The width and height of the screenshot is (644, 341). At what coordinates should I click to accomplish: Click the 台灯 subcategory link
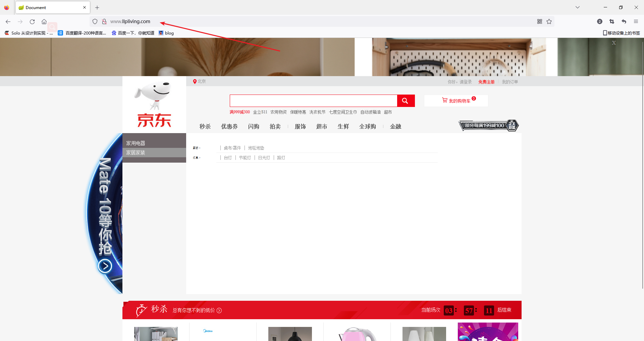point(228,158)
